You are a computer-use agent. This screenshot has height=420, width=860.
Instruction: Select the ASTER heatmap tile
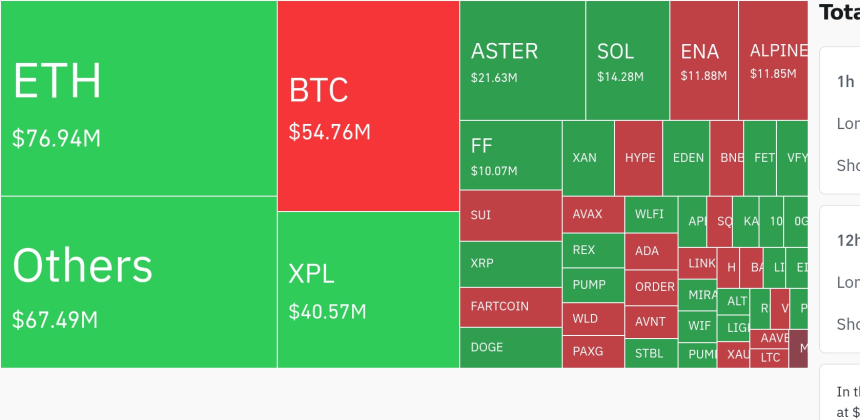point(522,60)
